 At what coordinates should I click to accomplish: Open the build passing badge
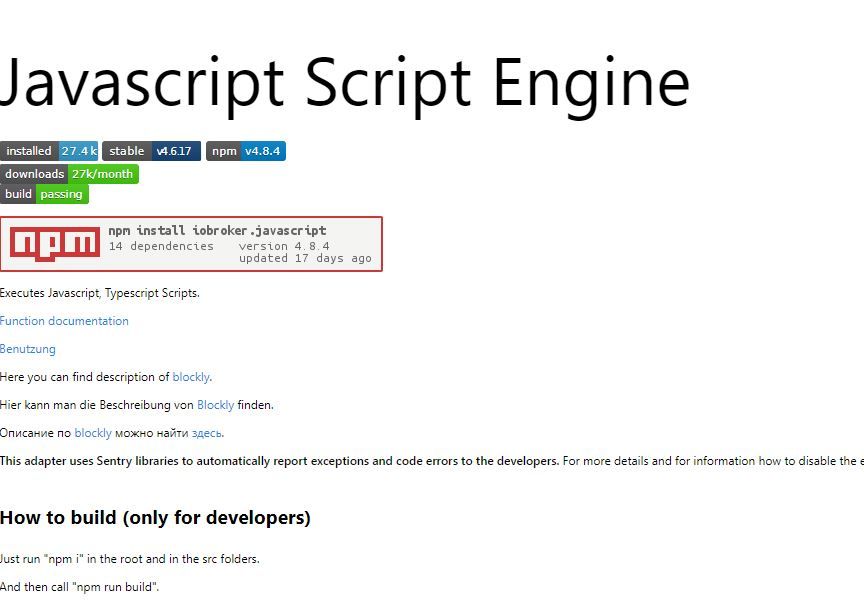pyautogui.click(x=44, y=194)
